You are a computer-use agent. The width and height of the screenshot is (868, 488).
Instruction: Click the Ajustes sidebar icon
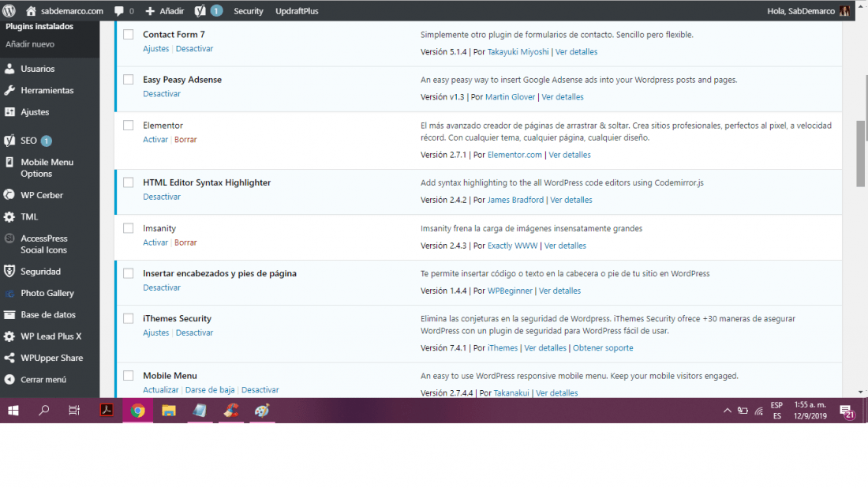(9, 112)
